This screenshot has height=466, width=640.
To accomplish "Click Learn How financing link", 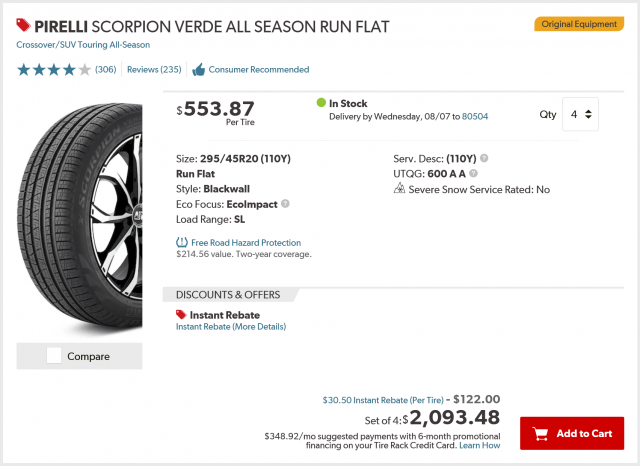I will (482, 445).
